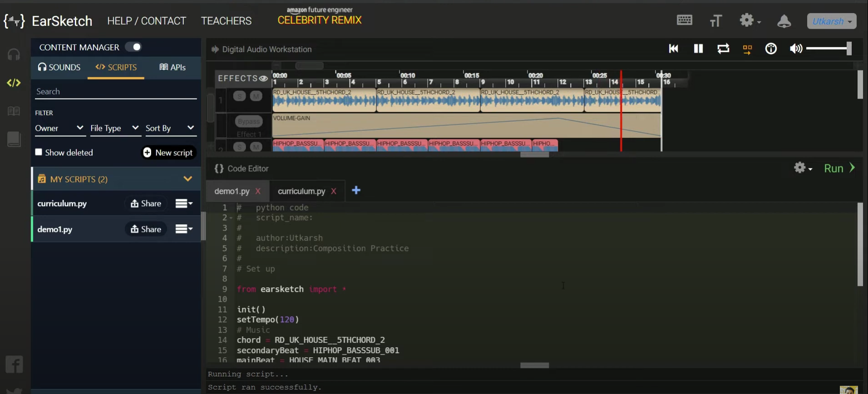Toggle loop playback
This screenshot has width=868, height=394.
tap(723, 49)
